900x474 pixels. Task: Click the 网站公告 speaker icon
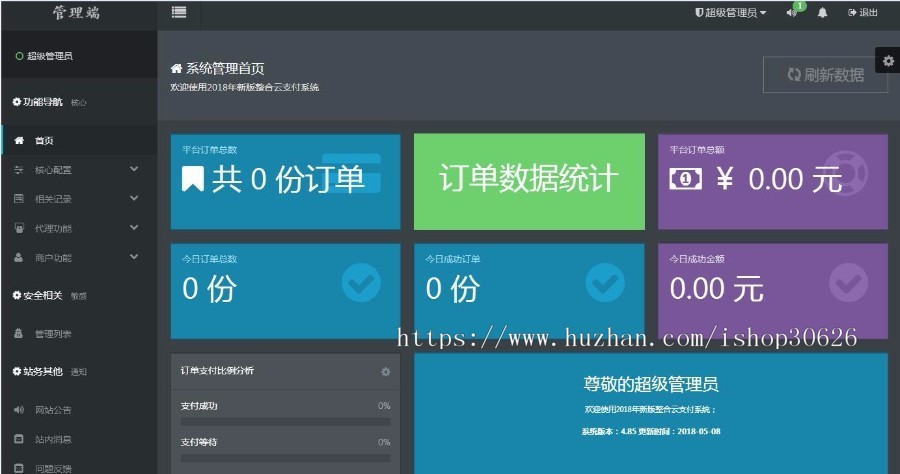point(19,410)
